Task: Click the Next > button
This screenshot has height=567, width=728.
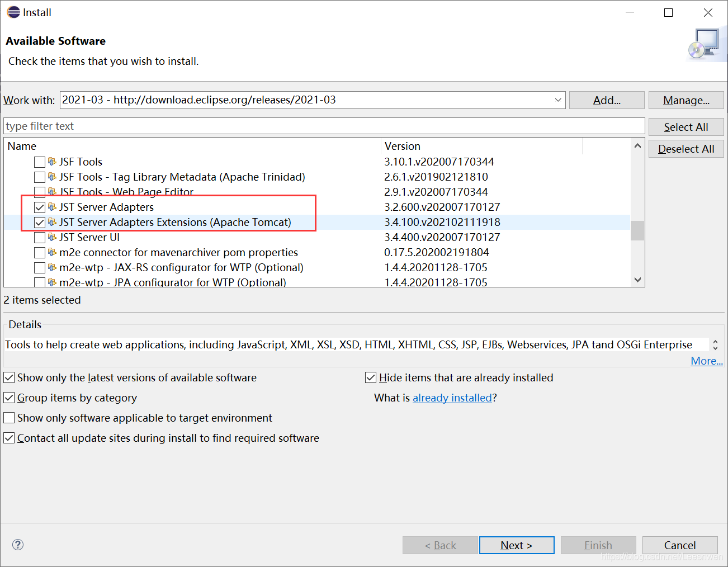Action: 517,545
